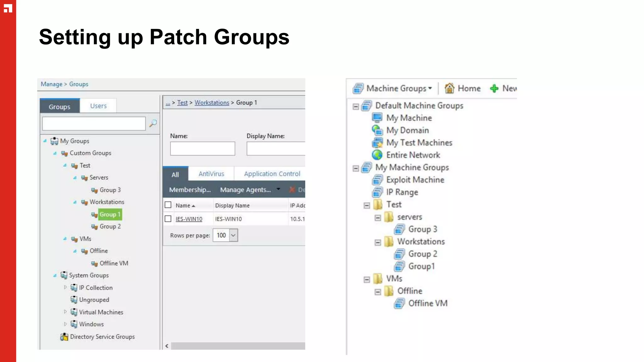644x362 pixels.
Task: Select Offline VM in left groups tree
Action: click(114, 263)
